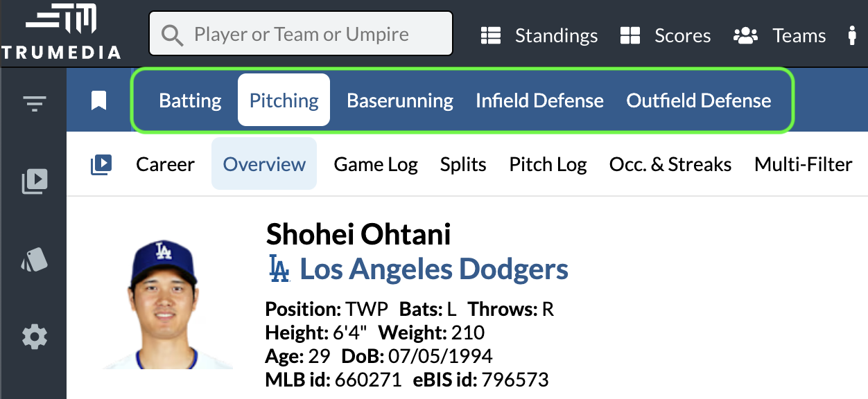
Task: Open Standings from the top bar
Action: tap(539, 35)
